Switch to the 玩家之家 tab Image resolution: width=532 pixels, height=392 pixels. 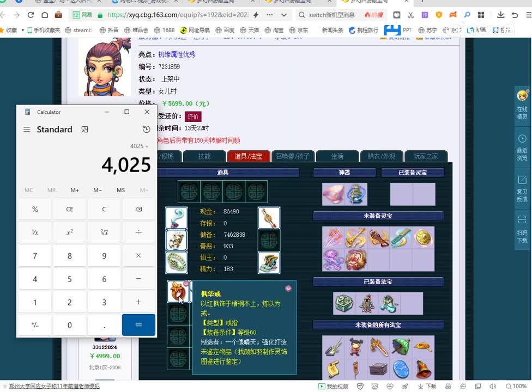click(426, 156)
